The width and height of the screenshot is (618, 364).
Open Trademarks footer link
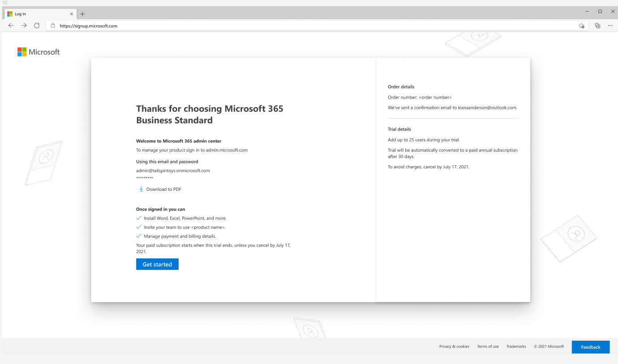(516, 346)
